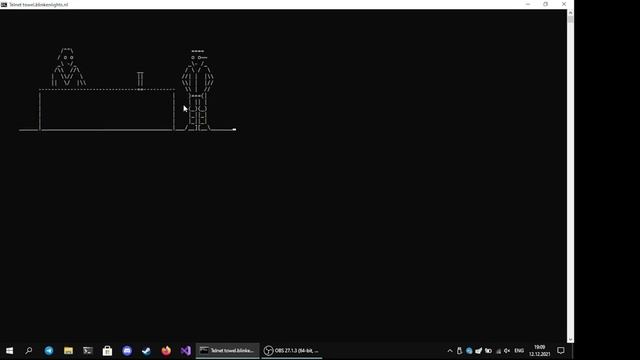This screenshot has width=640, height=360.
Task: Open Visual Studio from the taskbar
Action: 186,351
